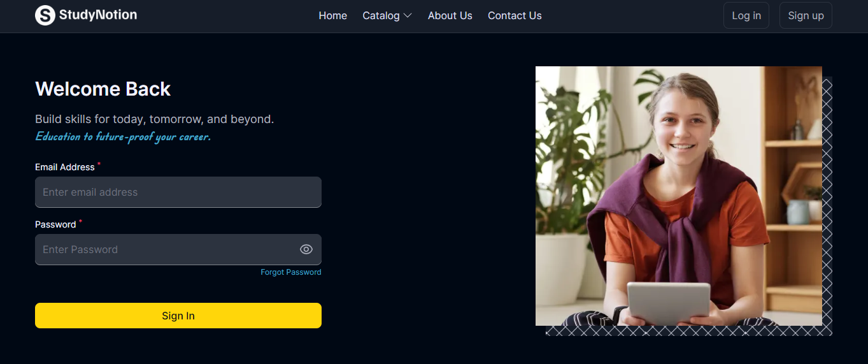Click the Welcome Back heading
Viewport: 868px width, 364px height.
click(x=103, y=89)
